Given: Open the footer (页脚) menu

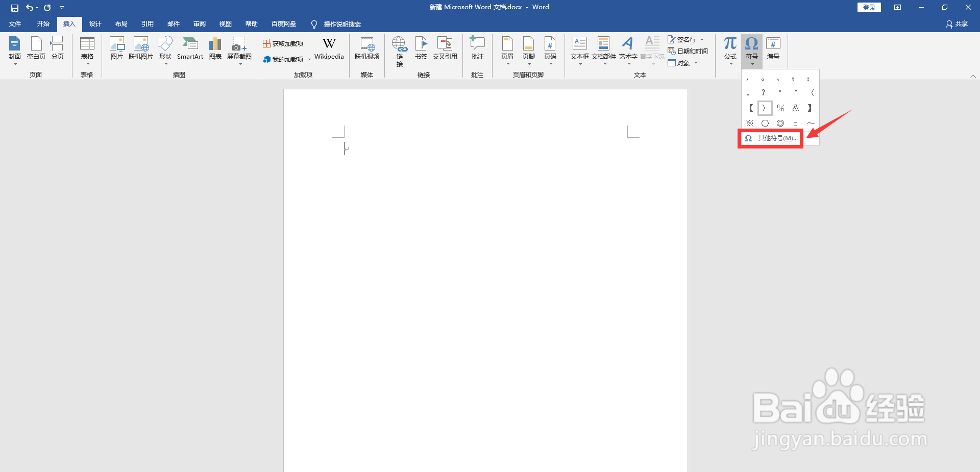Looking at the screenshot, I should 529,50.
